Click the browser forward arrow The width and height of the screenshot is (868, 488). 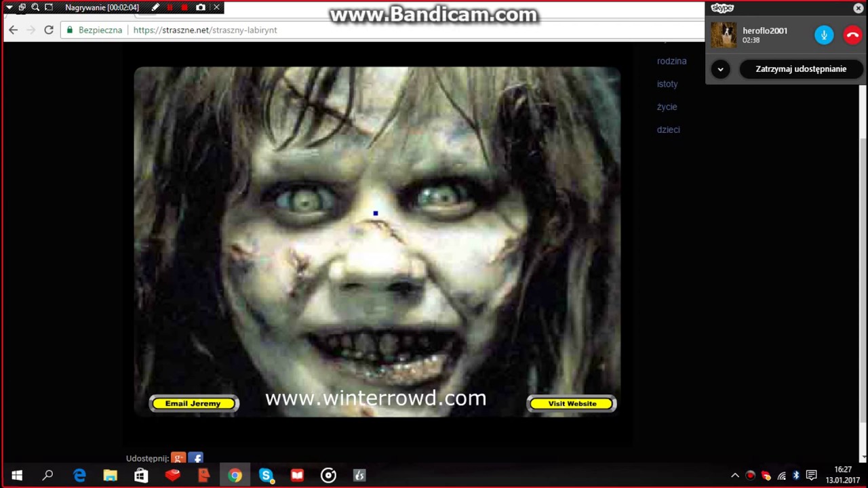pos(31,30)
